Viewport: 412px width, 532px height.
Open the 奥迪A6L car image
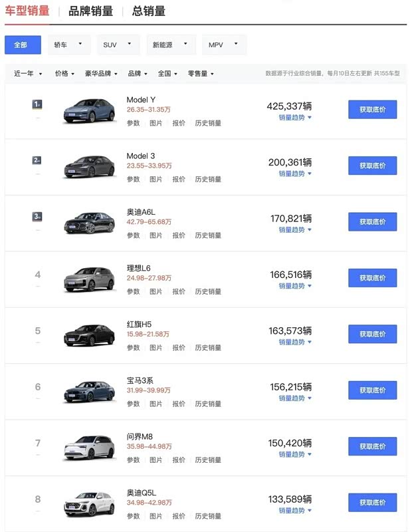coord(89,222)
